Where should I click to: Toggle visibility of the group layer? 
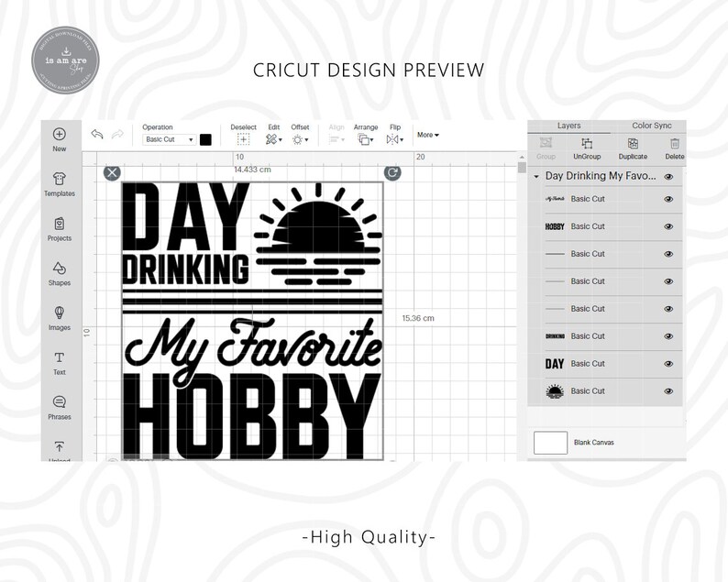668,177
